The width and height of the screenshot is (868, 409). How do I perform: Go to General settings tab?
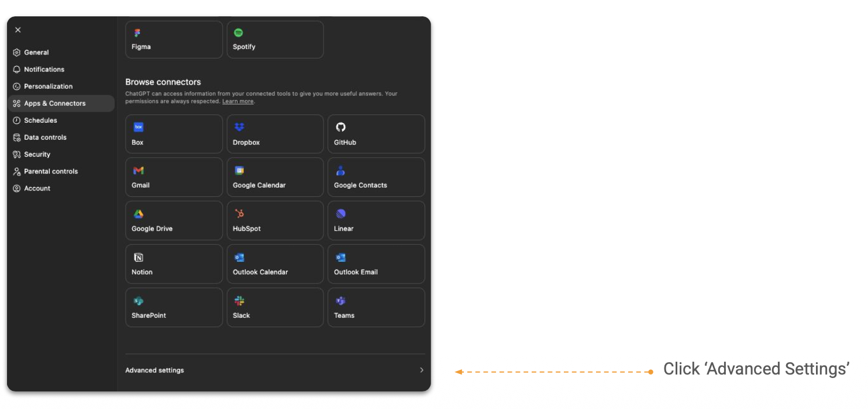pos(36,53)
